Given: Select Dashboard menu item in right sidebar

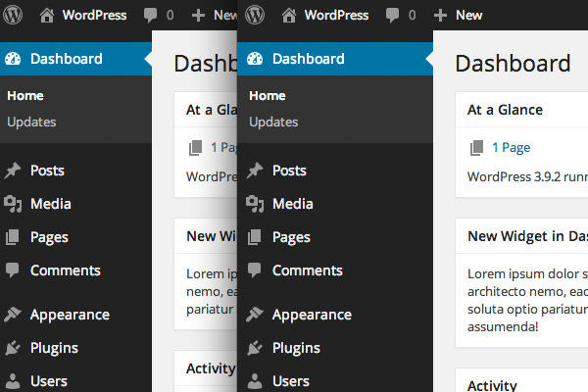Looking at the screenshot, I should tap(335, 59).
